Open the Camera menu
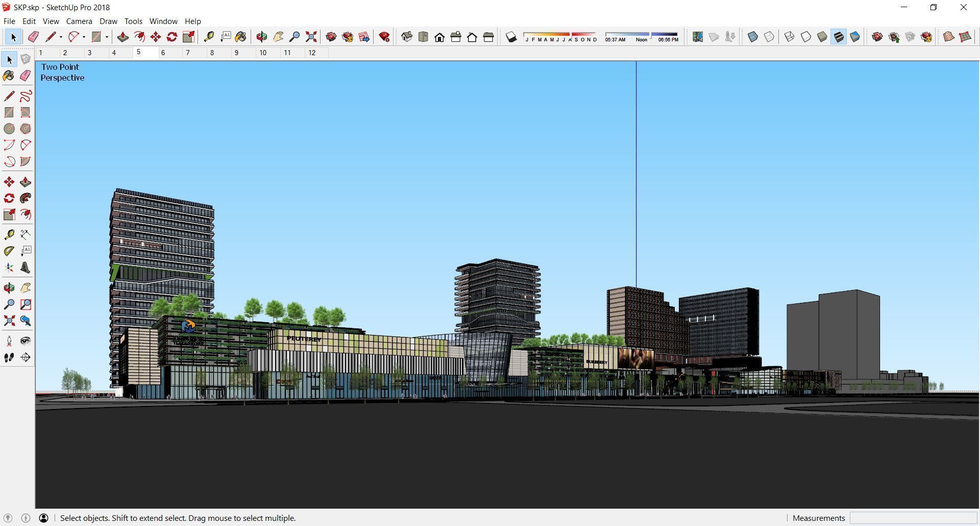 79,21
